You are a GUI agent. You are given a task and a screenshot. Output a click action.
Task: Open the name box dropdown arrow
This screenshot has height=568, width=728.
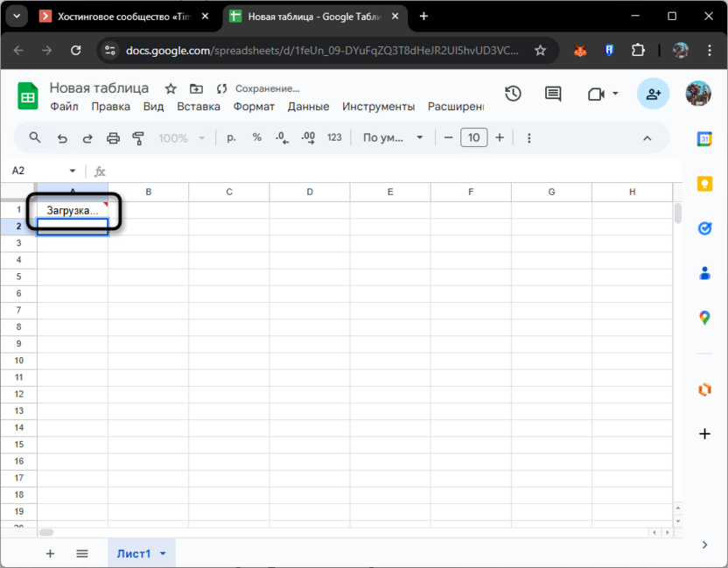tap(73, 171)
